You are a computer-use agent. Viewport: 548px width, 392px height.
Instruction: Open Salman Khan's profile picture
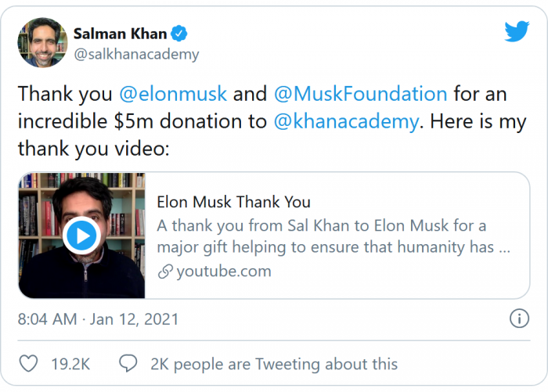[x=41, y=42]
